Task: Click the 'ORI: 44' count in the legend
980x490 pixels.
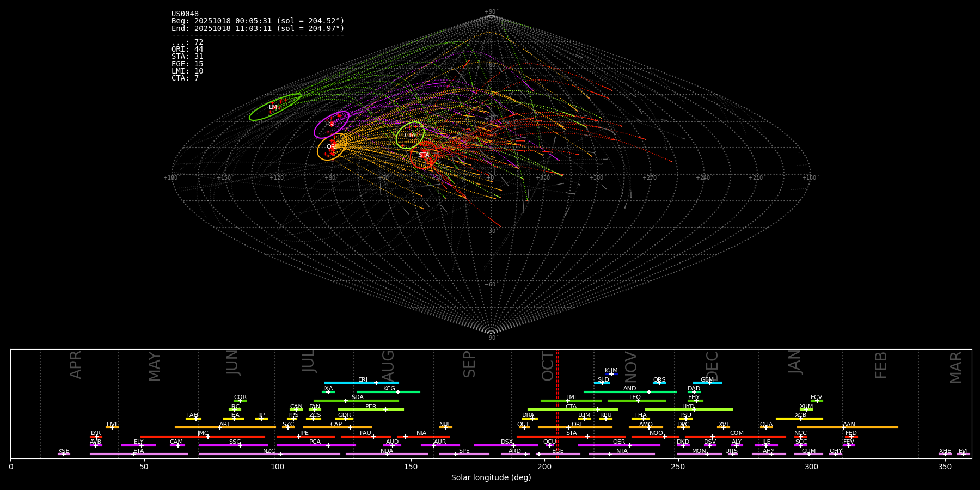Action: coord(187,49)
